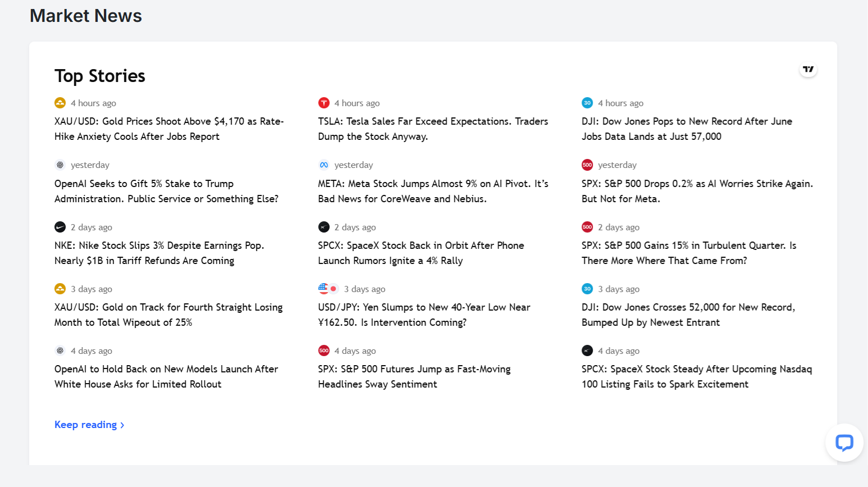Click the USD/JPY flag pair icon
Screen dimensions: 868x487
coord(328,289)
